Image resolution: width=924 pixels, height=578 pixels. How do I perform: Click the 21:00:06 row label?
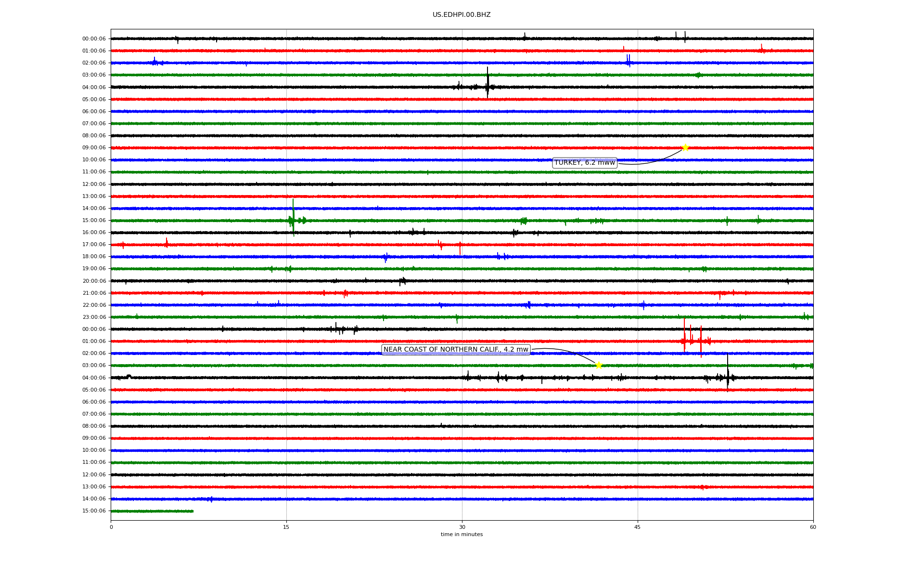(94, 293)
